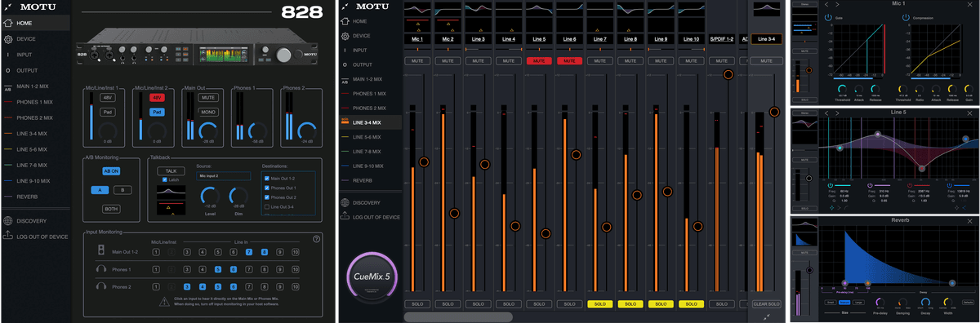Click BOTH in A/B Monitoring
The height and width of the screenshot is (323, 980).
(x=111, y=209)
